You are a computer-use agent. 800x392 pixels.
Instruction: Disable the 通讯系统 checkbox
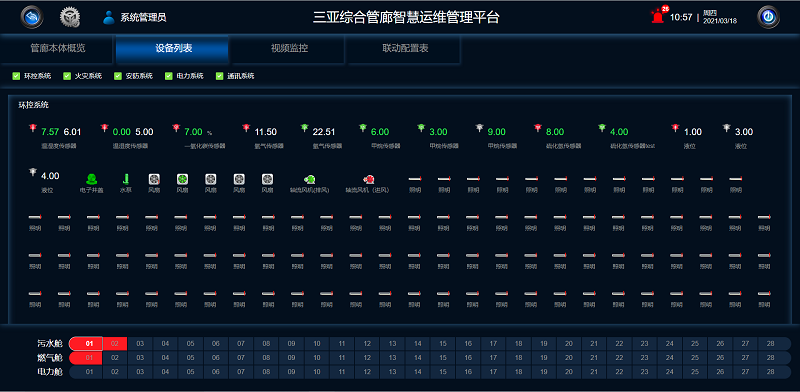(x=219, y=76)
